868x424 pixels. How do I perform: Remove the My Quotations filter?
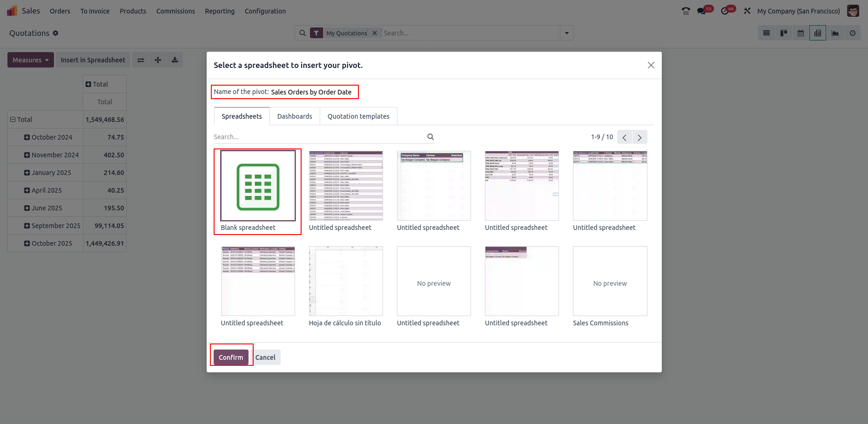[375, 33]
